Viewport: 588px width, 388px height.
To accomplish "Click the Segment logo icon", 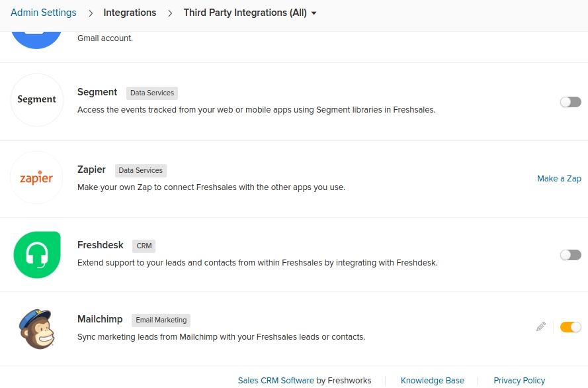I will click(37, 100).
